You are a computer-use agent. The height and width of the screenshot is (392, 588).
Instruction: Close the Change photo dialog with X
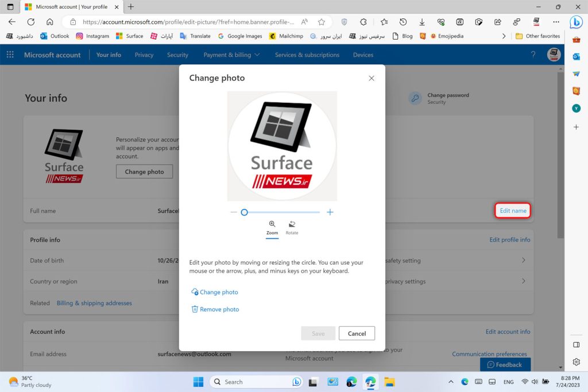coord(372,78)
